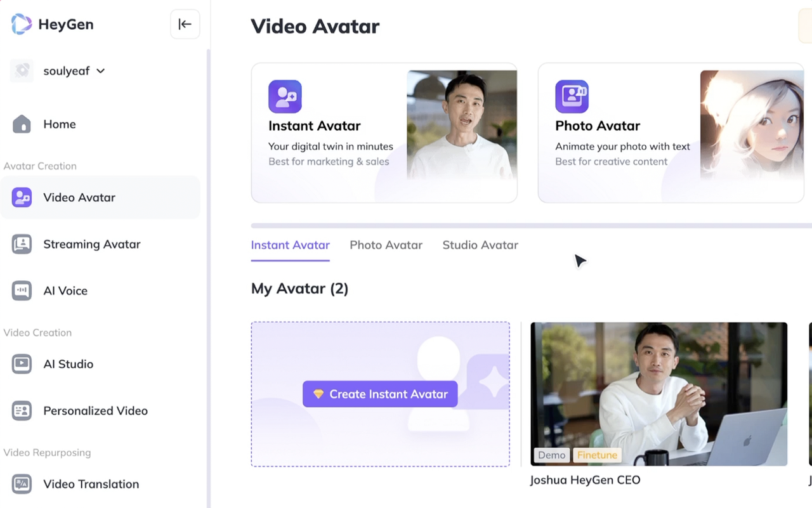This screenshot has height=508, width=812.
Task: Click the AI Studio play icon
Action: point(22,364)
